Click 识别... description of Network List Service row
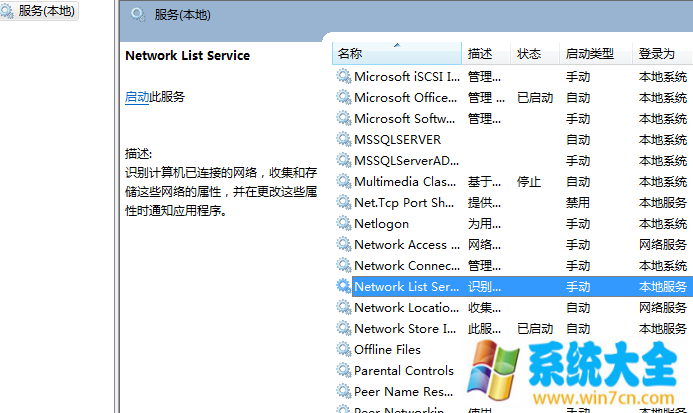693x413 pixels. 484,287
